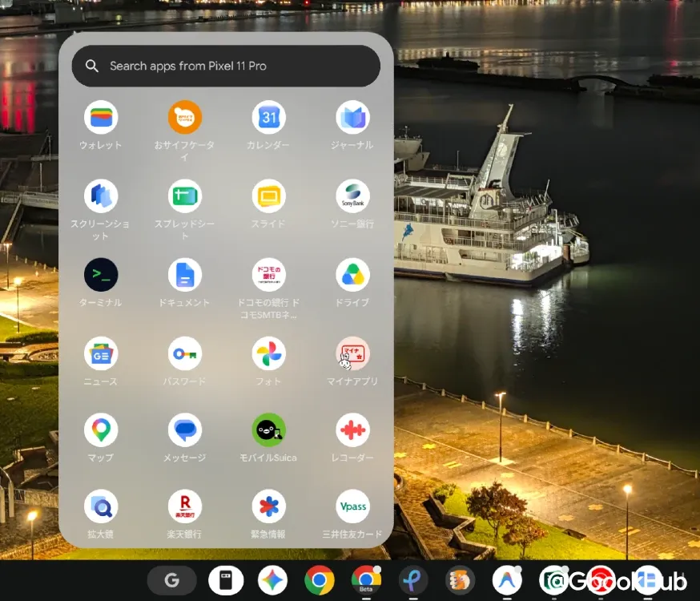Launch the モバイルSuica app

coord(269,430)
